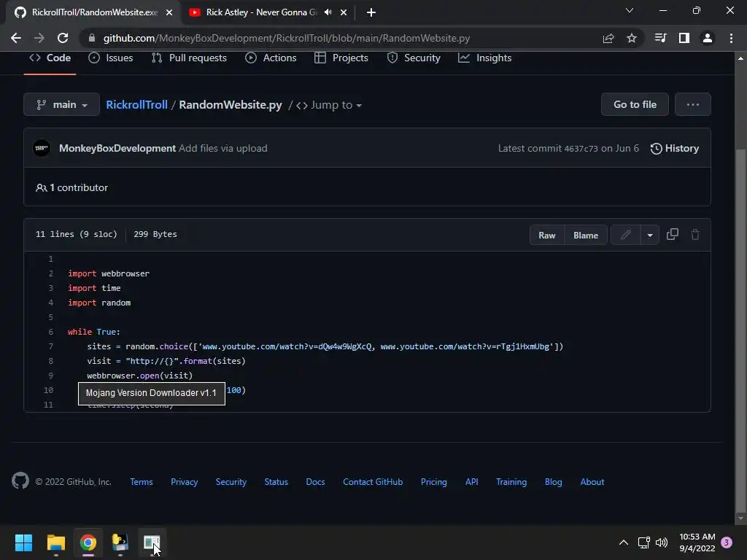Open the Blame view
The height and width of the screenshot is (560, 747).
point(586,235)
